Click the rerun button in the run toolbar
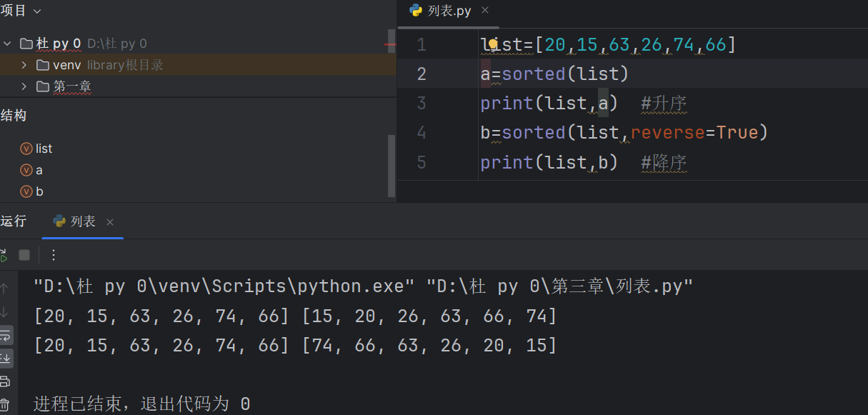The width and height of the screenshot is (868, 415). coord(3,255)
